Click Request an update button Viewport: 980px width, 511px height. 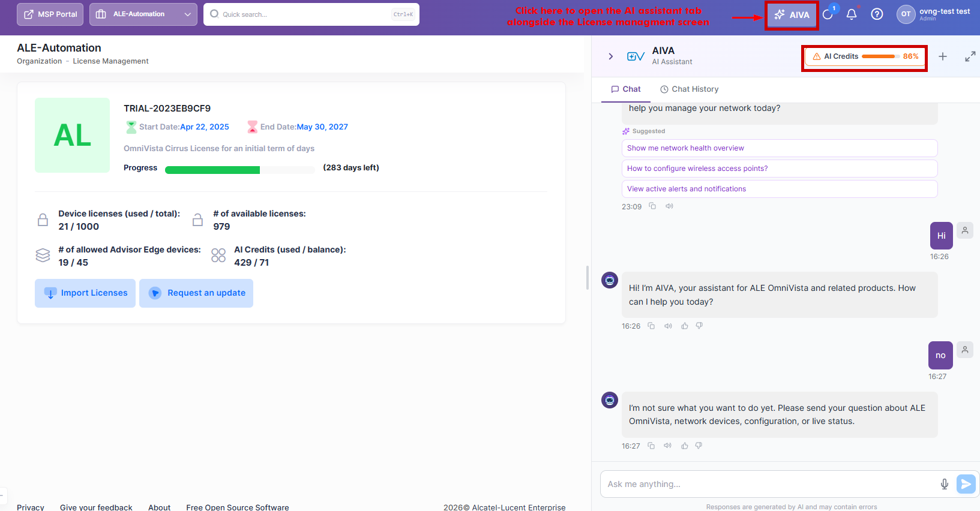196,293
